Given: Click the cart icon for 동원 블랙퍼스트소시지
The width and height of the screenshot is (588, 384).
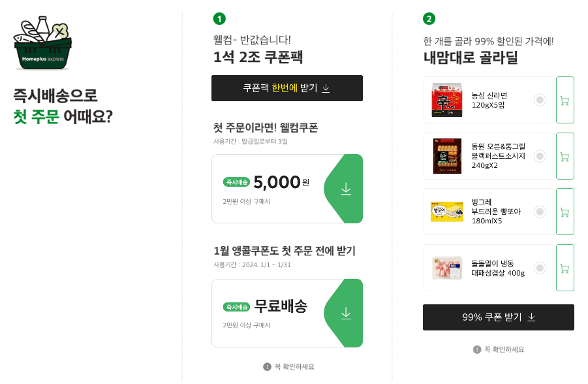Looking at the screenshot, I should tap(565, 156).
